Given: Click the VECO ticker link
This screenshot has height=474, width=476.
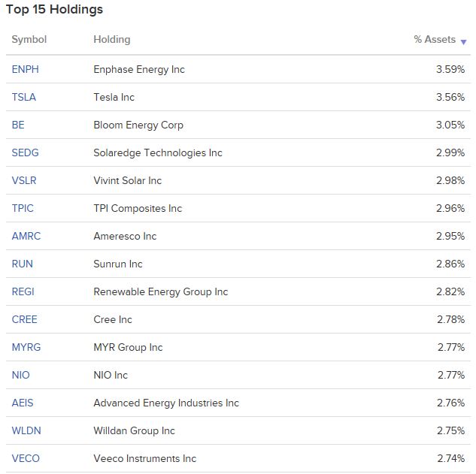Looking at the screenshot, I should 26,458.
